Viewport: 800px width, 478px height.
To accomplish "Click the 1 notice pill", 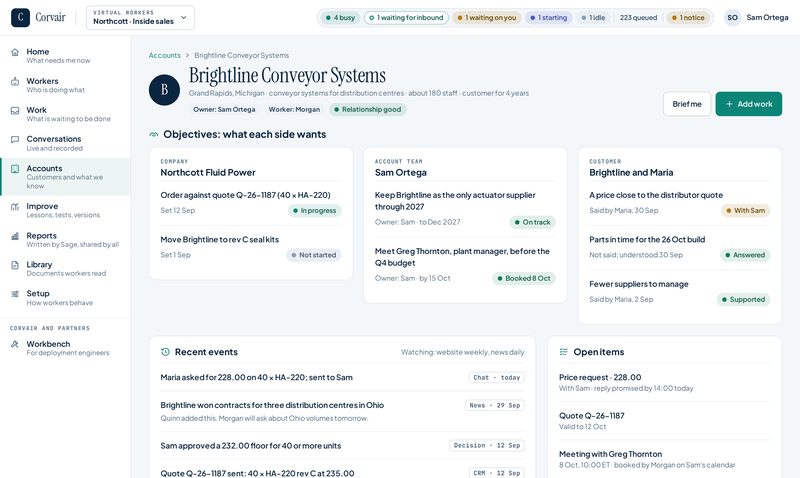I will (x=688, y=17).
